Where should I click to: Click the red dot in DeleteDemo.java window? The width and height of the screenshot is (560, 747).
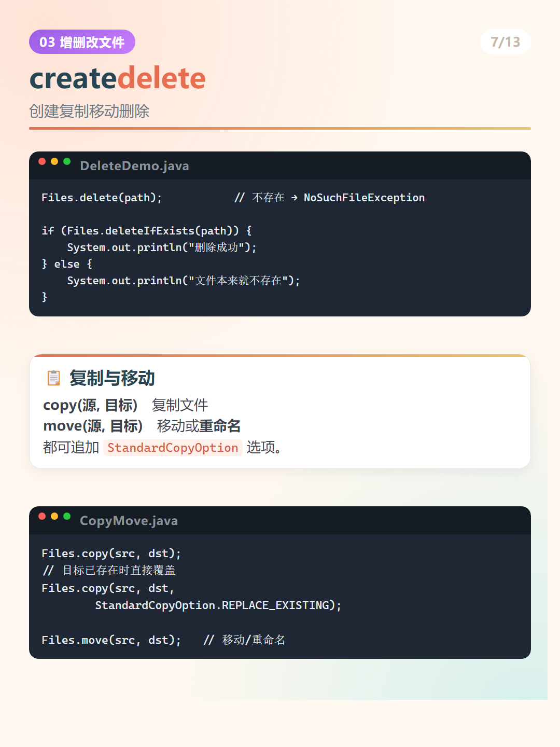[42, 161]
